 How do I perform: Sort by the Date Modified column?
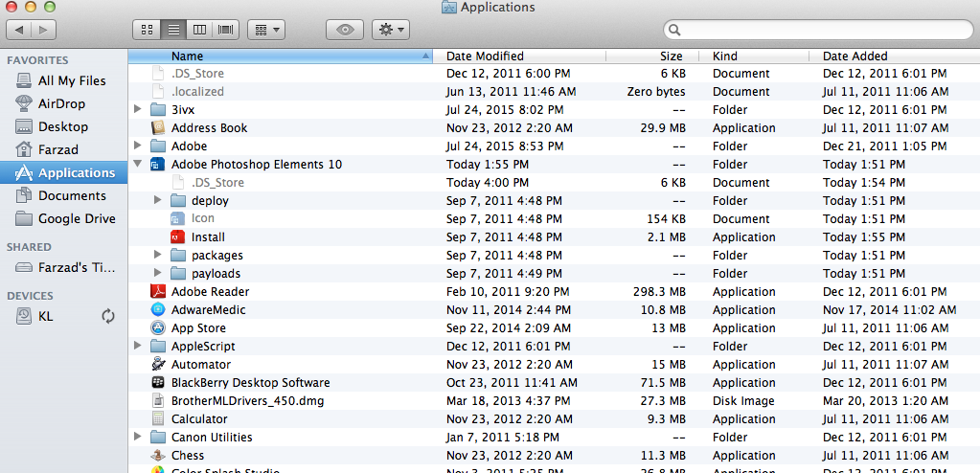point(485,56)
